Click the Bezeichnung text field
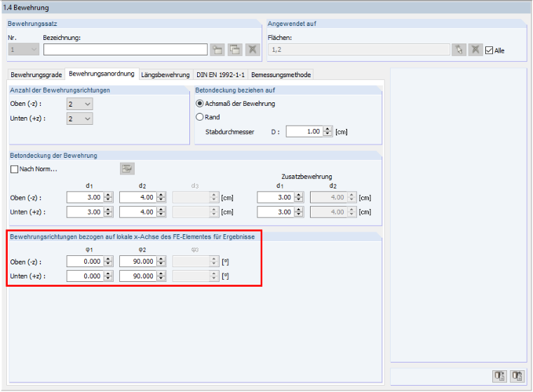The width and height of the screenshot is (533, 392). [126, 50]
